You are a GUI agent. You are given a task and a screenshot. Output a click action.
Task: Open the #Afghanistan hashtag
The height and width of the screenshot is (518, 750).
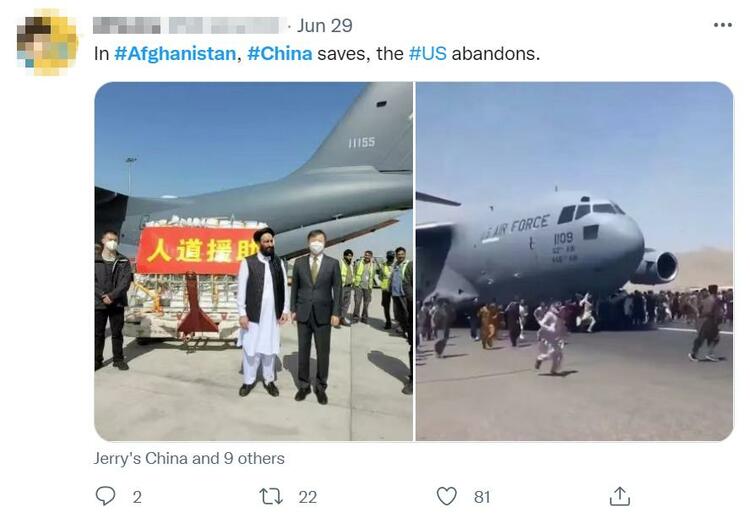click(175, 54)
